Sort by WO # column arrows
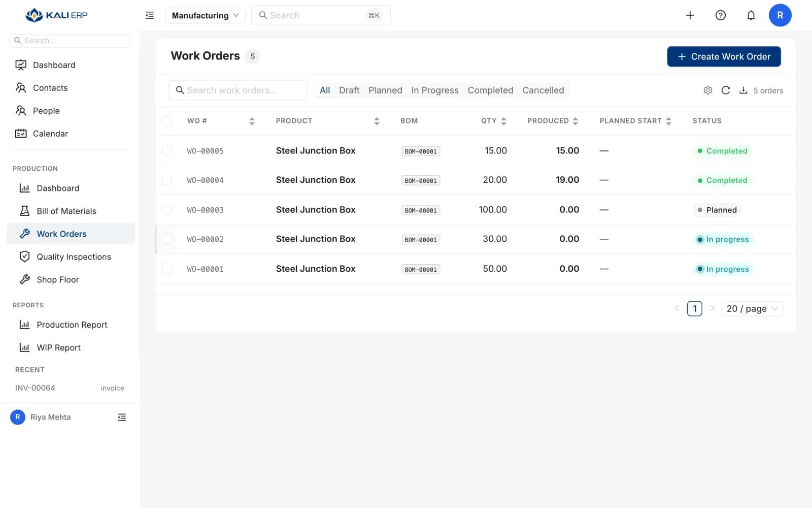 coord(252,121)
